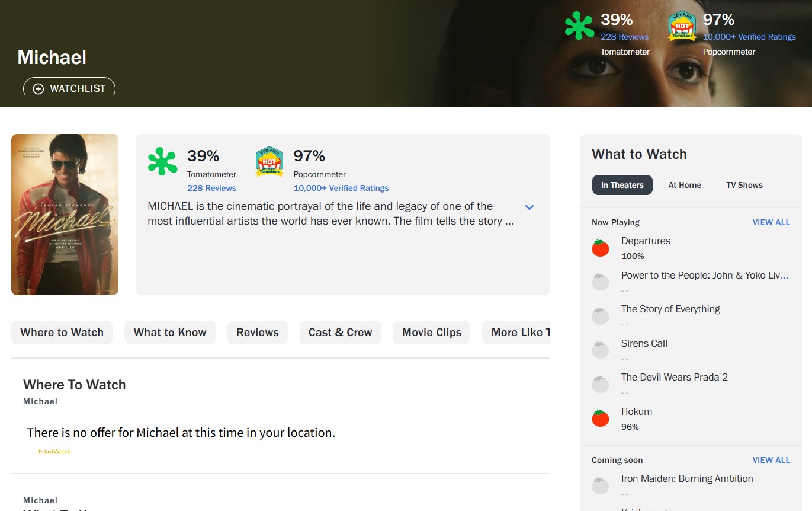Open the Departures movie page
Image resolution: width=812 pixels, height=511 pixels.
pyautogui.click(x=646, y=241)
